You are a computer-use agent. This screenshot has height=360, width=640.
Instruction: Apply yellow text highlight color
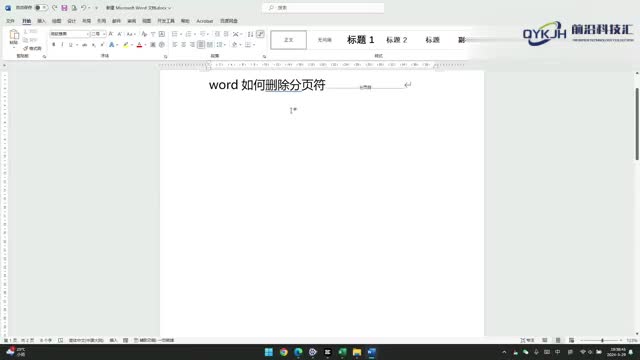126,44
